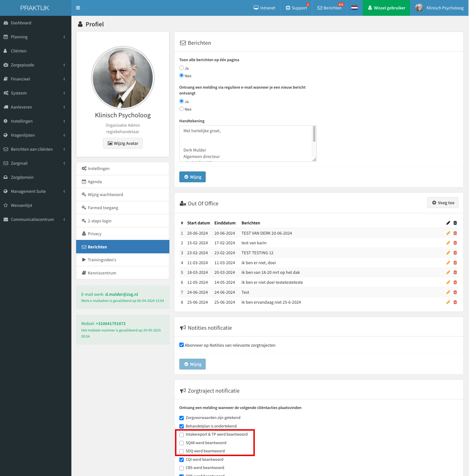Click the Wijzig Avatar button
Screen dimensions: 469x476
pos(123,143)
